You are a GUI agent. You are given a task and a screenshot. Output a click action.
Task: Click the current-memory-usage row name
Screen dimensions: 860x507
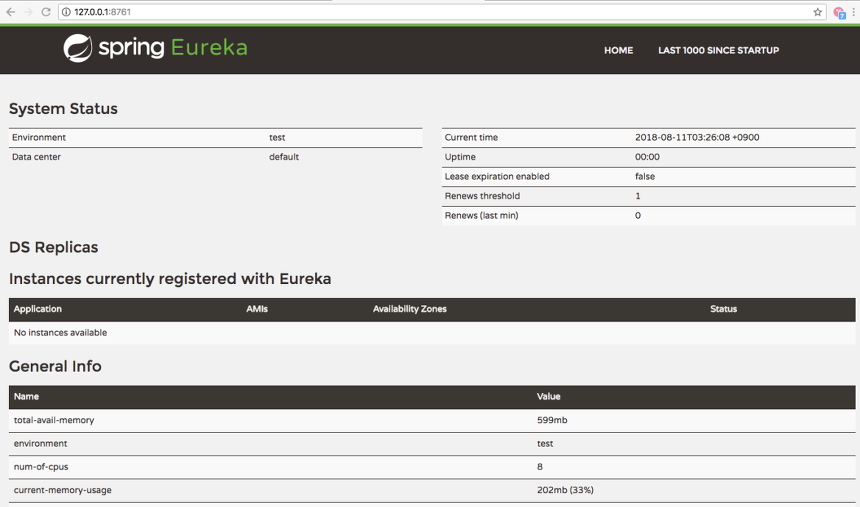point(63,491)
